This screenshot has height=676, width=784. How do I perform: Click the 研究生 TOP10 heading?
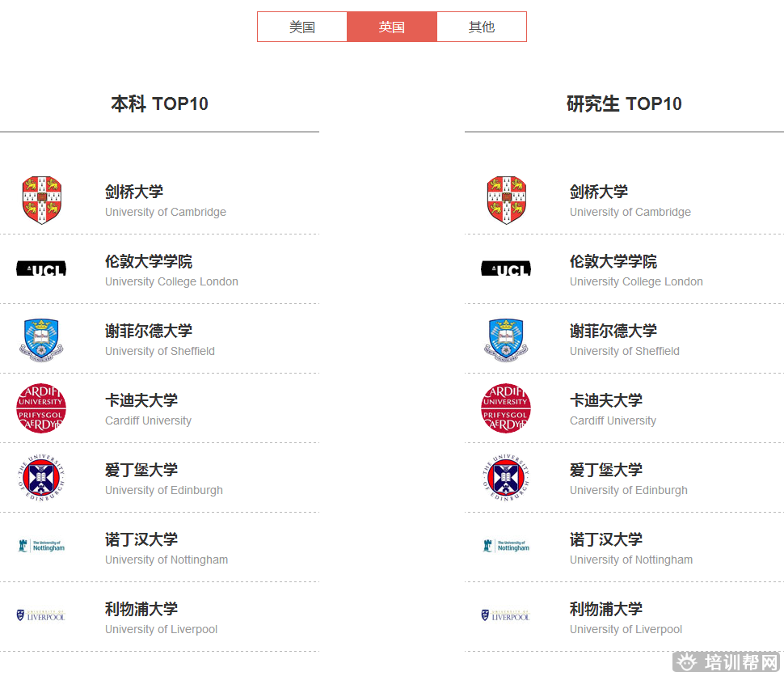pos(624,104)
